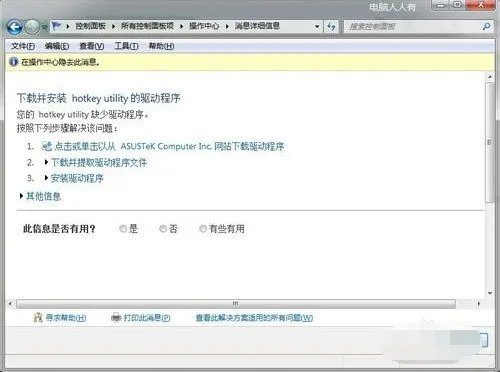
Task: Select 消息详细信息 breadcrumb segment
Action: tap(257, 26)
